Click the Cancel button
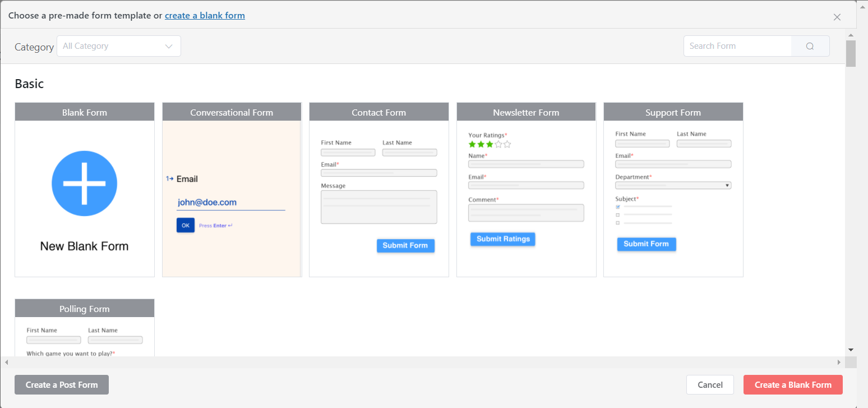 click(x=710, y=385)
